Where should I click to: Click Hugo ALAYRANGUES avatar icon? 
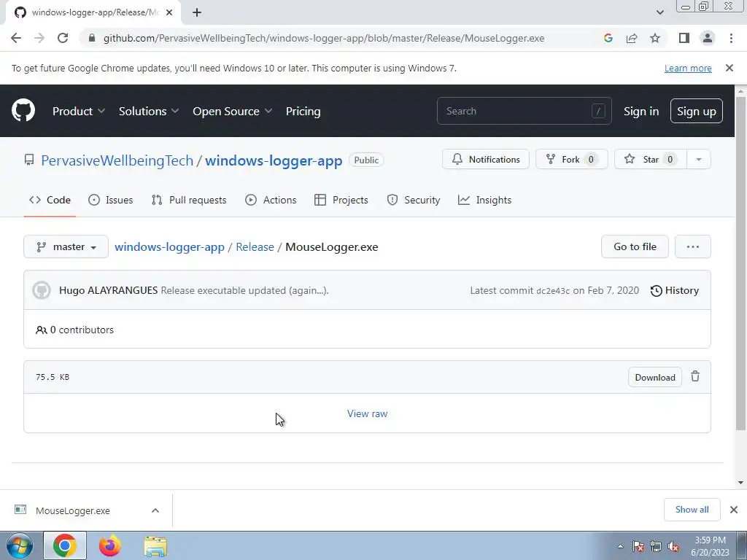(x=42, y=290)
